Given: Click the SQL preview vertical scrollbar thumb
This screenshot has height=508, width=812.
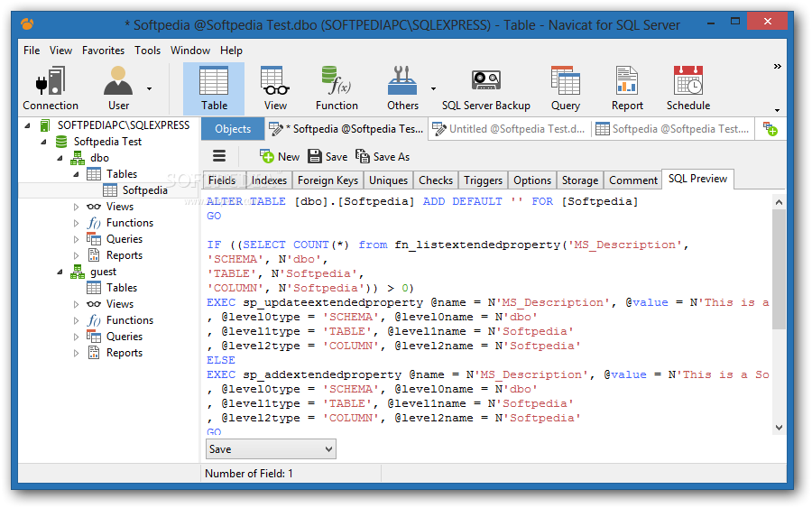Looking at the screenshot, I should tap(779, 269).
